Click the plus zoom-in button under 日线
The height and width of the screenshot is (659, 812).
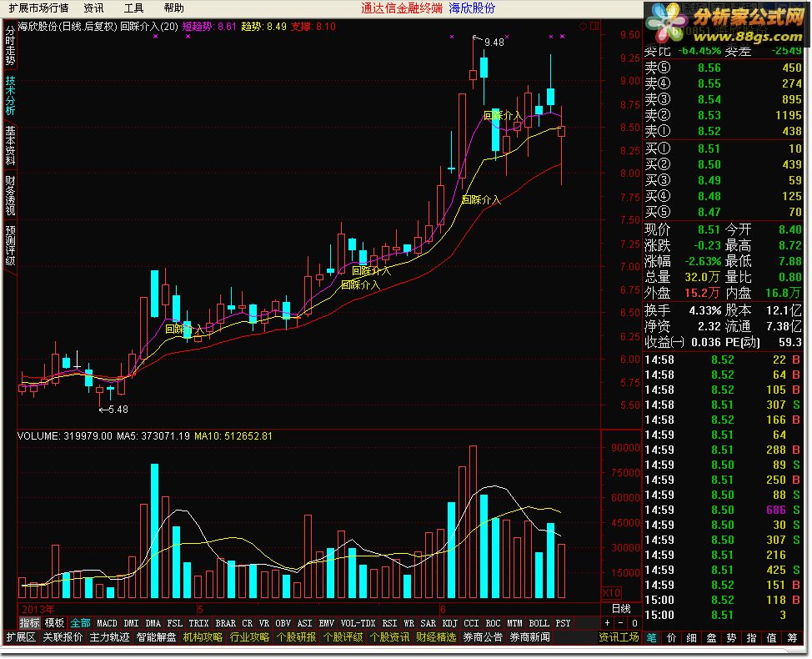(607, 623)
